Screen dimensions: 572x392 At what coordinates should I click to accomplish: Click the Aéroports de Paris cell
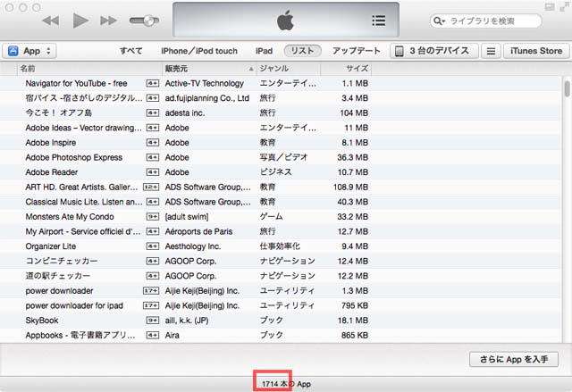(x=198, y=231)
